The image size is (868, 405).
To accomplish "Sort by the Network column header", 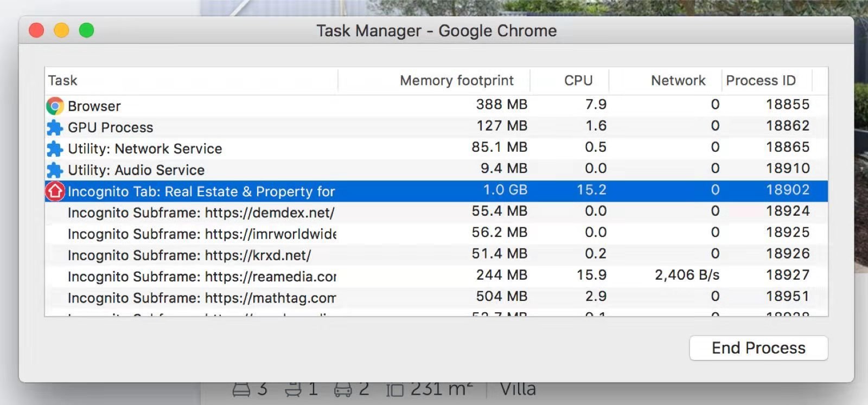I will pyautogui.click(x=666, y=80).
